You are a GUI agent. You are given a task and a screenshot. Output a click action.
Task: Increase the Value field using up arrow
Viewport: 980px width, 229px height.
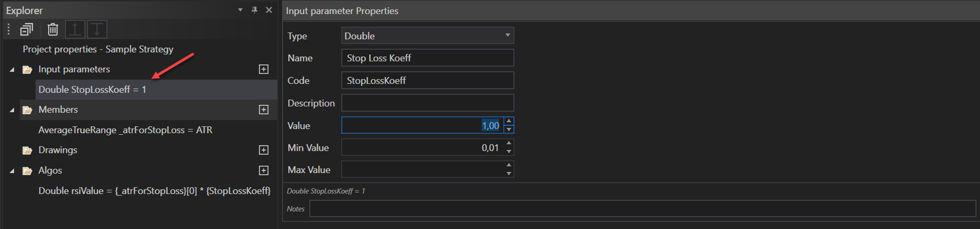509,121
